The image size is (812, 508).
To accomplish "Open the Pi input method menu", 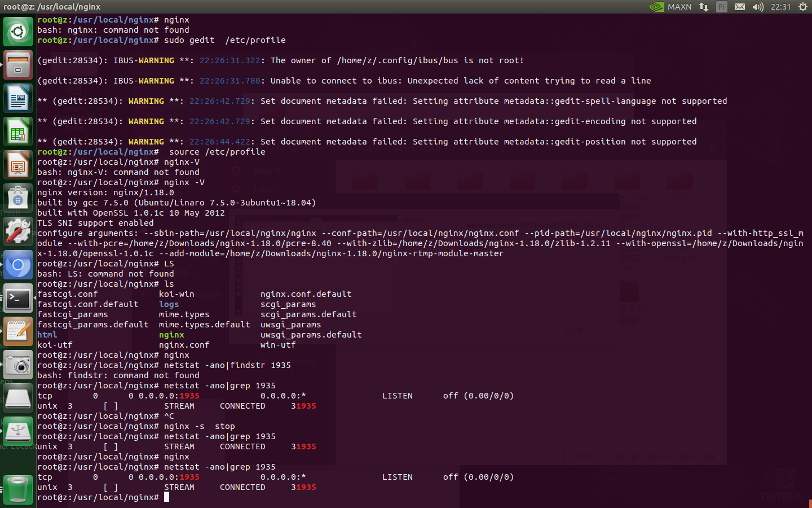I will pyautogui.click(x=722, y=6).
